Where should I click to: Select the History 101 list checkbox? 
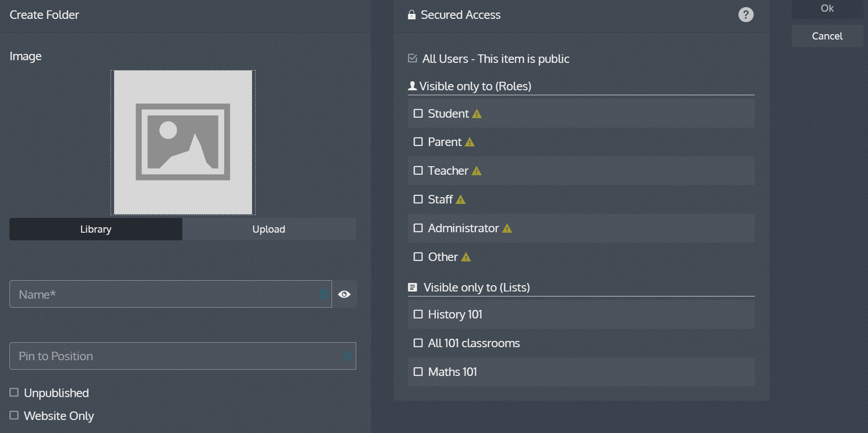click(x=418, y=314)
